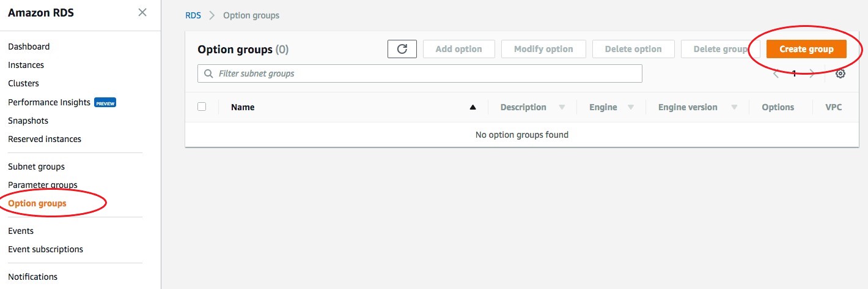Sort ascending by Name arrow
The image size is (868, 289).
pos(473,107)
